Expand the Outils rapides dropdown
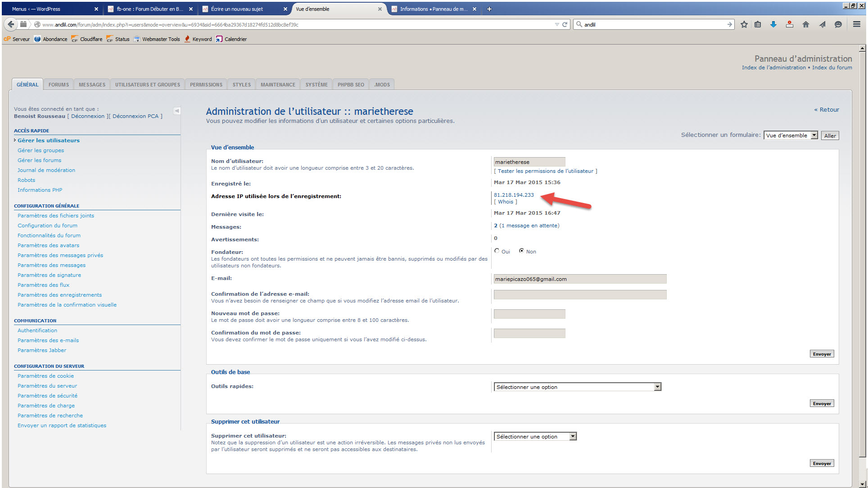The height and width of the screenshot is (488, 868). pyautogui.click(x=577, y=387)
